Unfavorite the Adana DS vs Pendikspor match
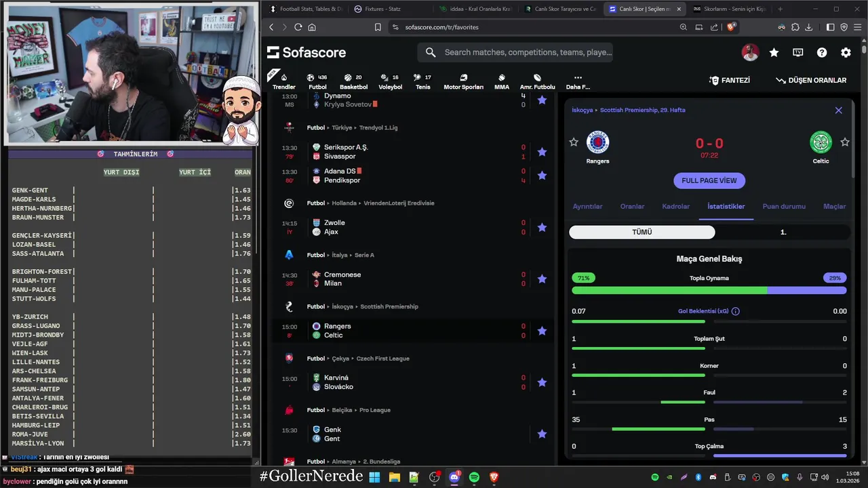 coord(542,176)
